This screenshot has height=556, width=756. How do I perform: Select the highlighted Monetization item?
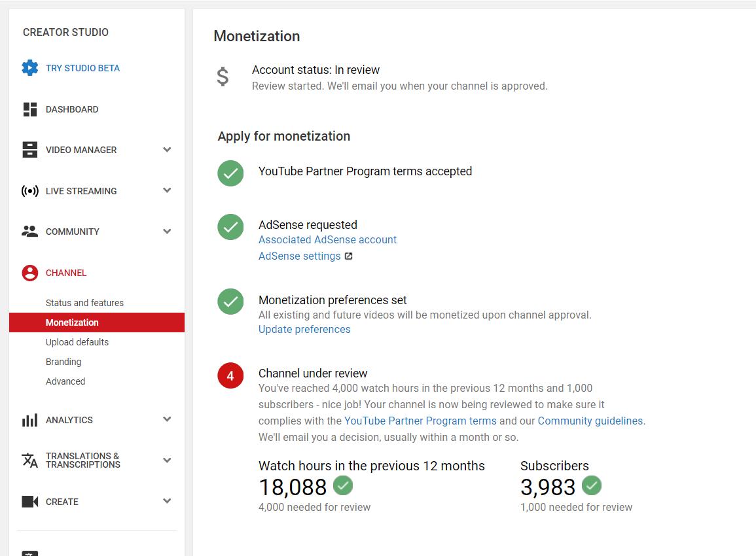pyautogui.click(x=96, y=322)
